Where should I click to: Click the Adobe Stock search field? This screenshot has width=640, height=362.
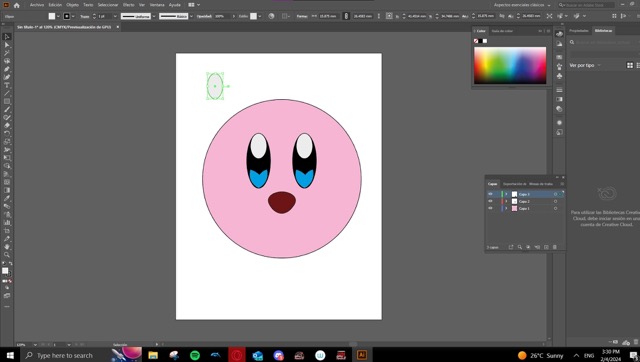coord(586,5)
